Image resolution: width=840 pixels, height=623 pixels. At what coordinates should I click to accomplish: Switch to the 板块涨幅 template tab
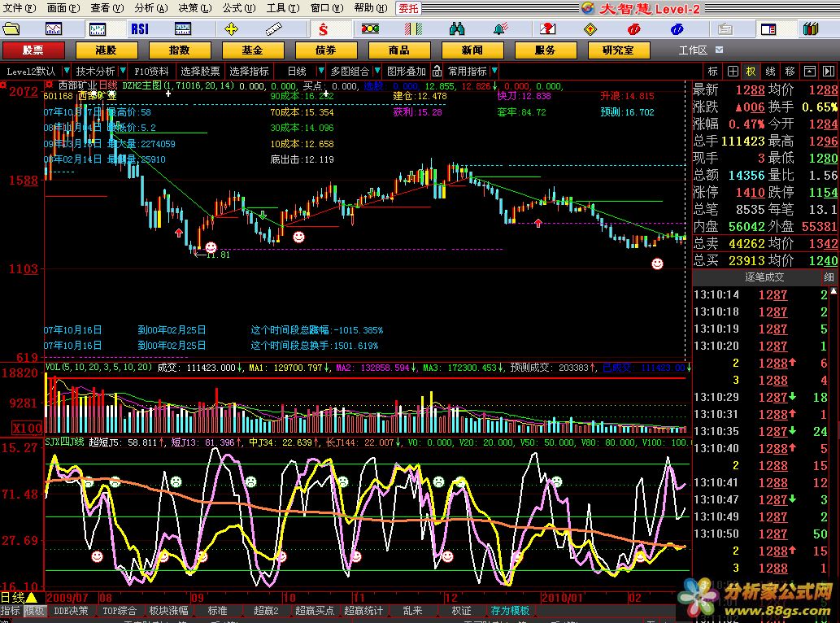(x=168, y=611)
